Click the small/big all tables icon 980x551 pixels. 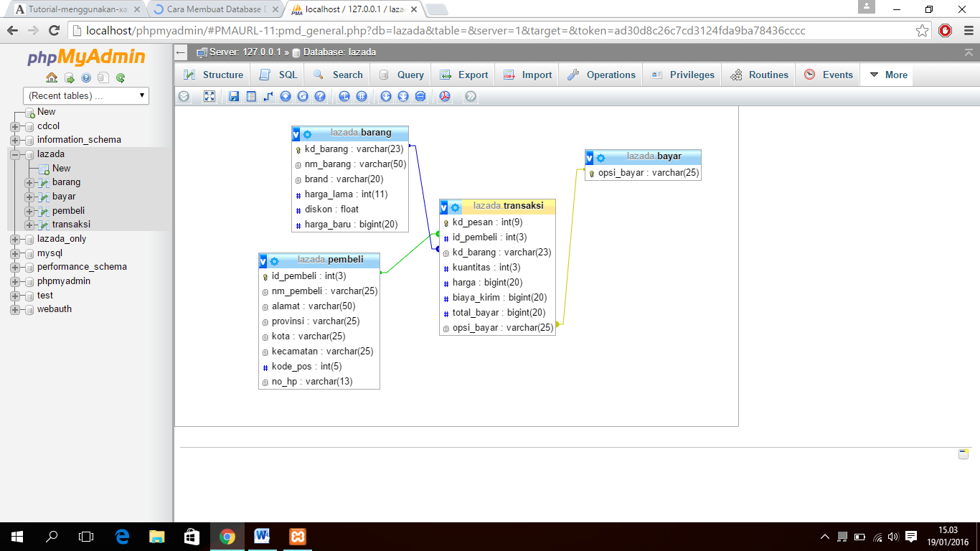pyautogui.click(x=386, y=96)
